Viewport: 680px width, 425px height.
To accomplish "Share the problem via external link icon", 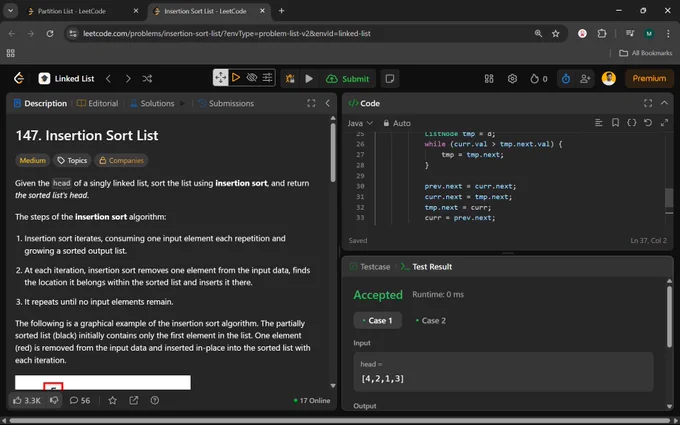I will pos(134,400).
